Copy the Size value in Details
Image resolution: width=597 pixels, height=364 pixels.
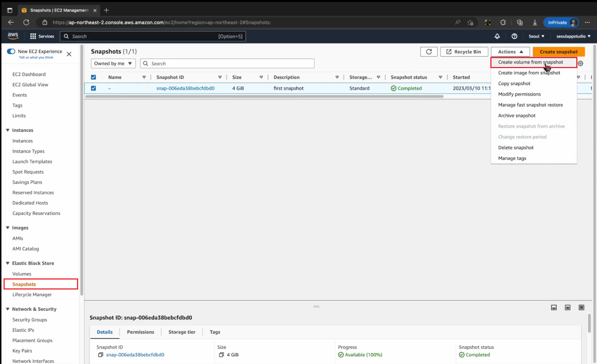[x=221, y=355]
